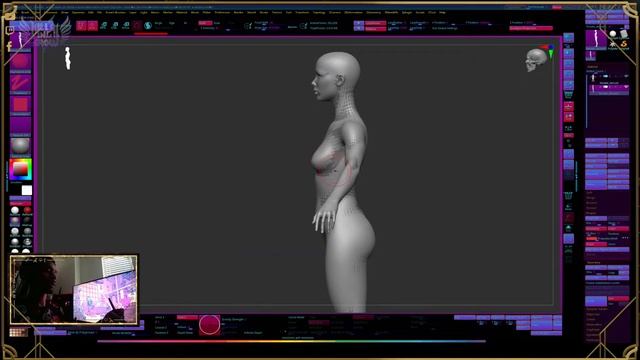Activate the Edit mode button in top shelf

pyautogui.click(x=82, y=26)
